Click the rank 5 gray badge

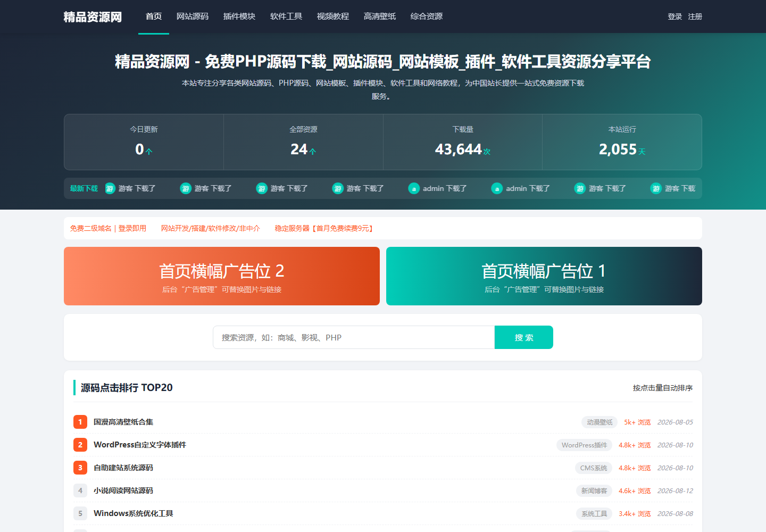pos(80,513)
